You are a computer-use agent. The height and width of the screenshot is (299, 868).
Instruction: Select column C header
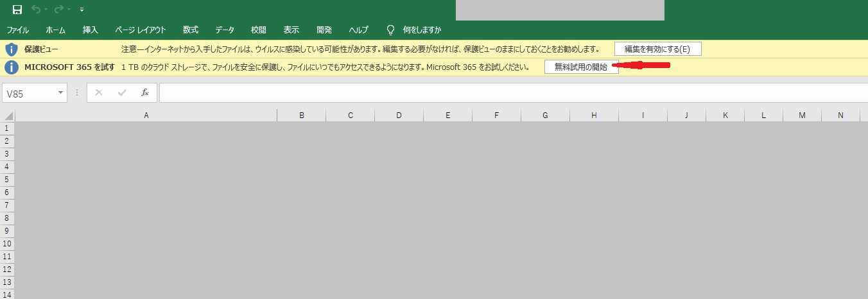(351, 115)
